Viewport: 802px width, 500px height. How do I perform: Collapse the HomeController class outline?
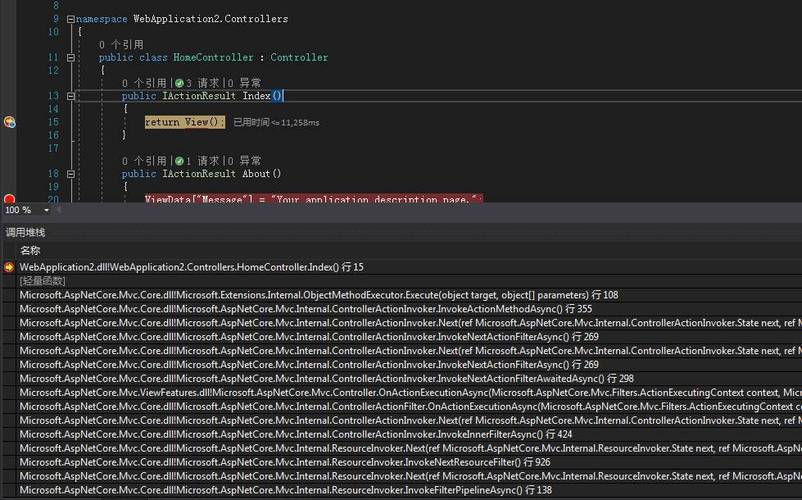(71, 58)
